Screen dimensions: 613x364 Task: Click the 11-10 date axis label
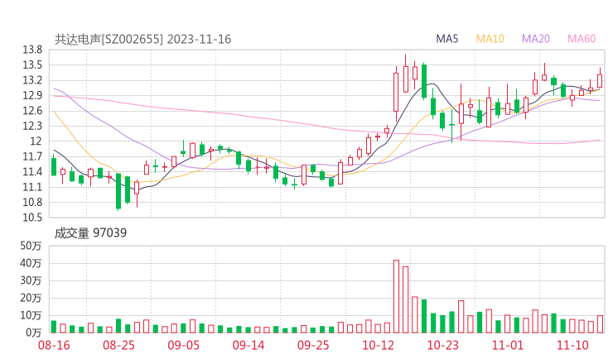click(x=572, y=345)
